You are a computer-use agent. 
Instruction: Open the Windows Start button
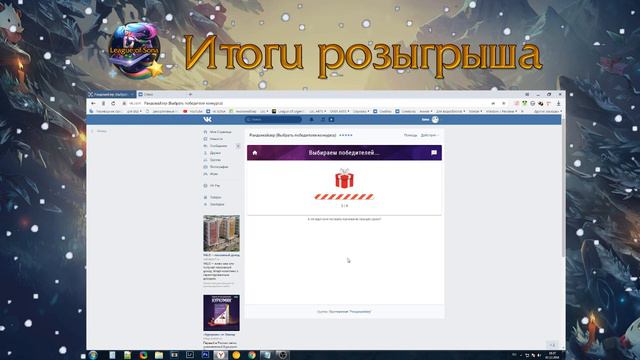93,355
